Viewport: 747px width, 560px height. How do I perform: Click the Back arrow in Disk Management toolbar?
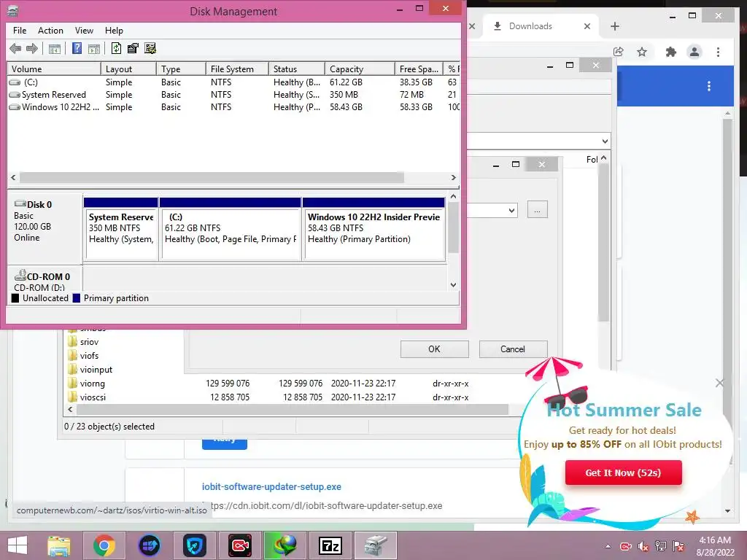click(15, 48)
